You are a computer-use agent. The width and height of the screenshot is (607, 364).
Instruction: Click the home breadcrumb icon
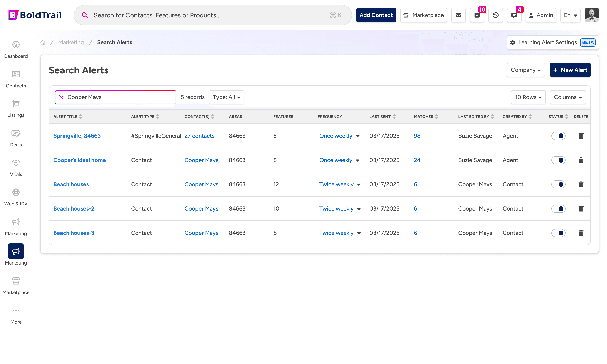tap(43, 42)
